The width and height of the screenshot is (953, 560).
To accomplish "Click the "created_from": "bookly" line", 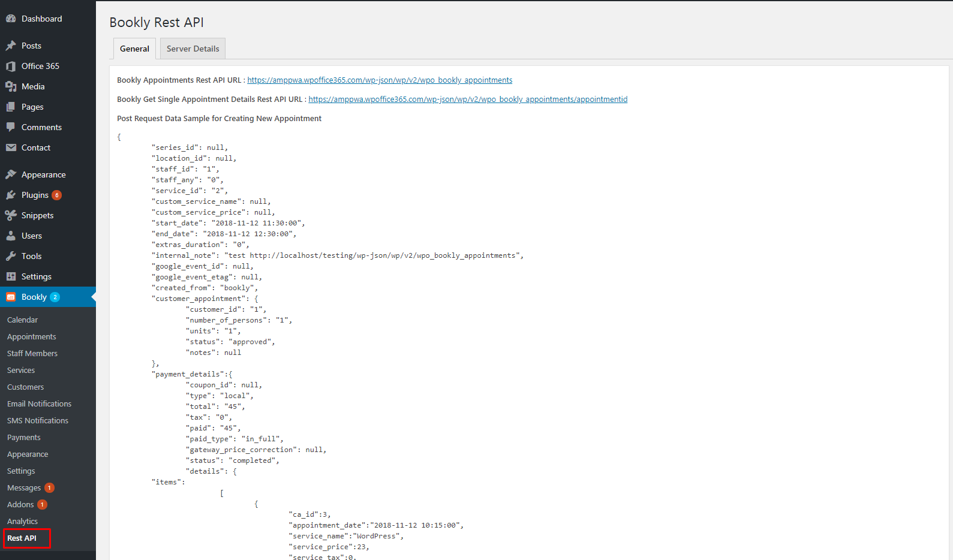I will tap(205, 288).
